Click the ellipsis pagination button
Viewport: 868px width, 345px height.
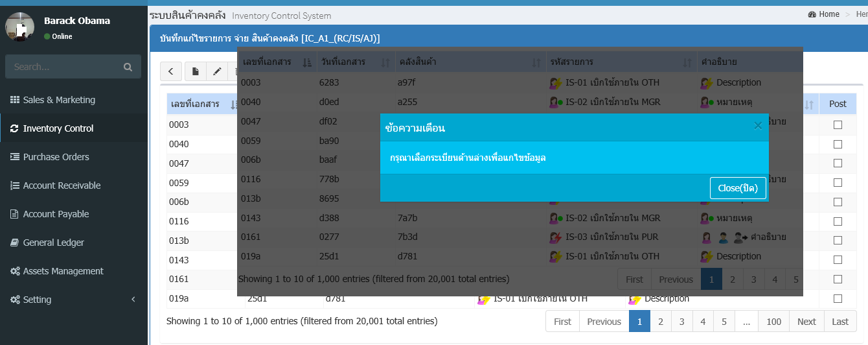click(746, 322)
